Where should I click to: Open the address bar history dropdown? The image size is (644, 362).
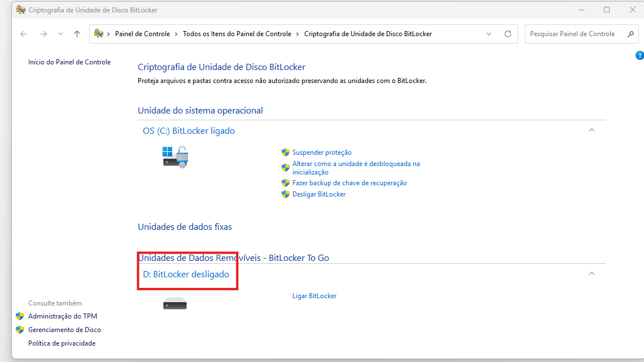(489, 34)
